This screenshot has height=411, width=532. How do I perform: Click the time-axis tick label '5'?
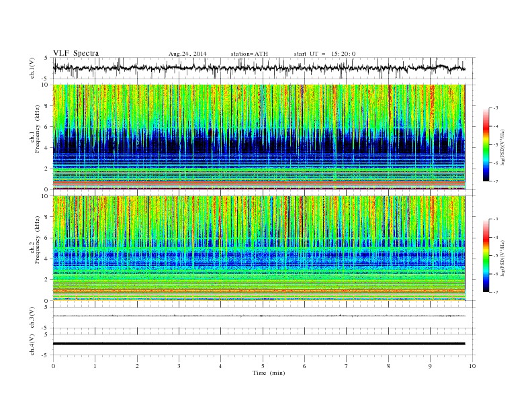tap(263, 366)
